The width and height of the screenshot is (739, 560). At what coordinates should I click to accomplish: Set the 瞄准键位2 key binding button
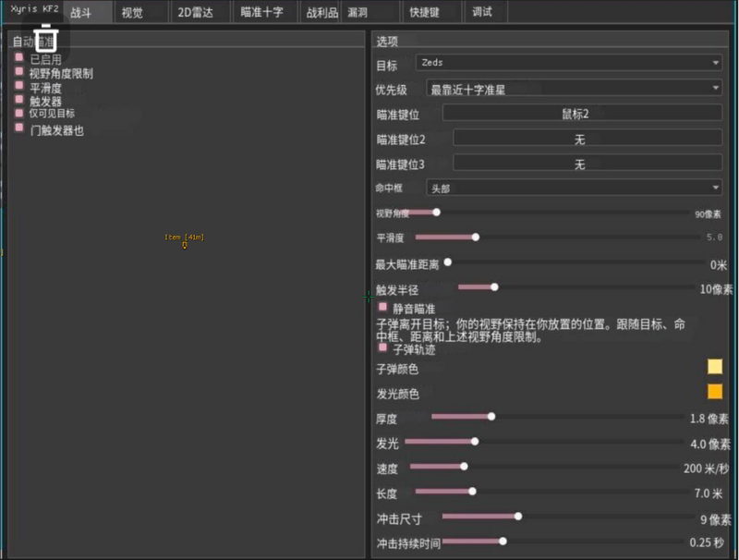point(588,139)
